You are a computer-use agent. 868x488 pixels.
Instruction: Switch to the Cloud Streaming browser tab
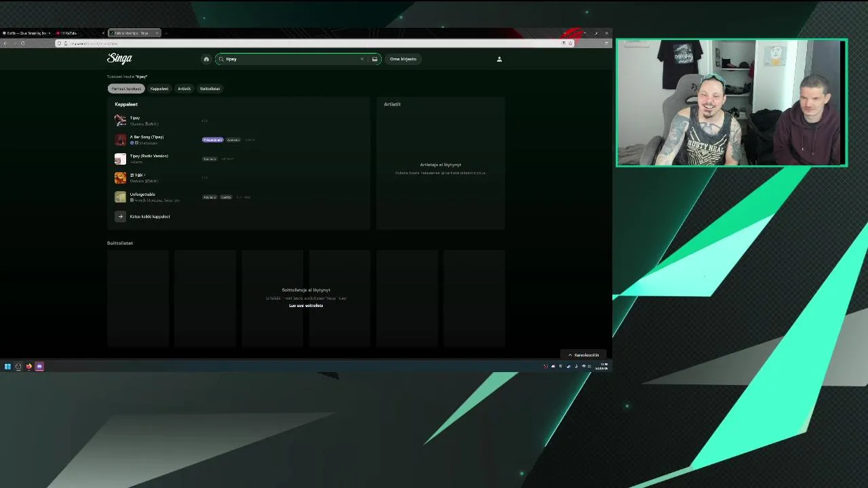click(x=26, y=33)
